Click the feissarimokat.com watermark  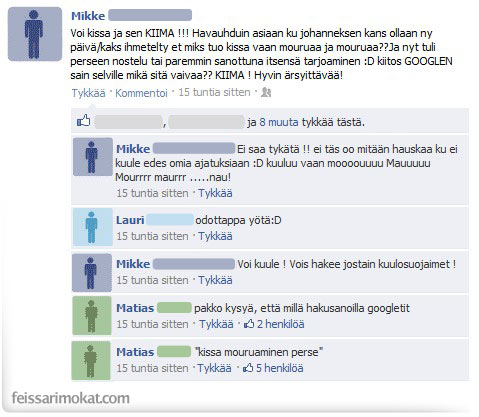(71, 398)
